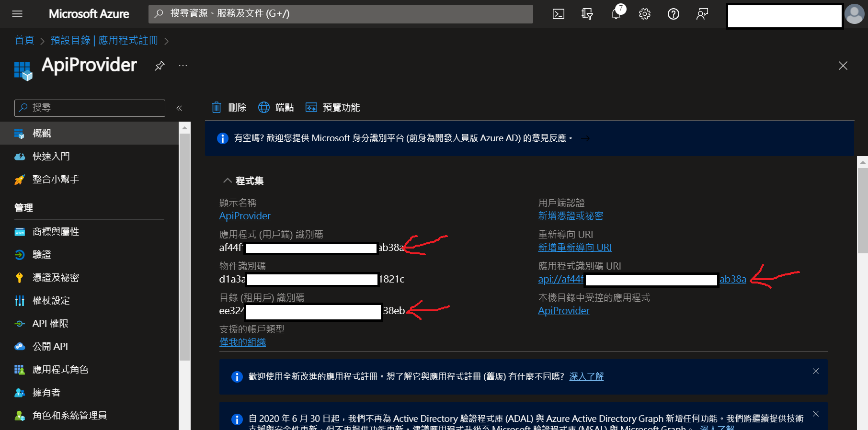Click into the sidebar 搜尋 box
The height and width of the screenshot is (430, 868).
(90, 108)
